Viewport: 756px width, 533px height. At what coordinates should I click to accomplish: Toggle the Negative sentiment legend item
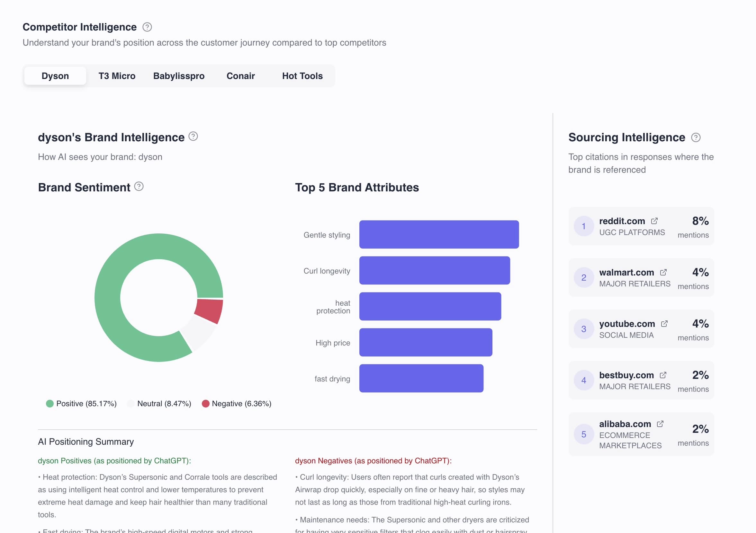click(x=238, y=403)
